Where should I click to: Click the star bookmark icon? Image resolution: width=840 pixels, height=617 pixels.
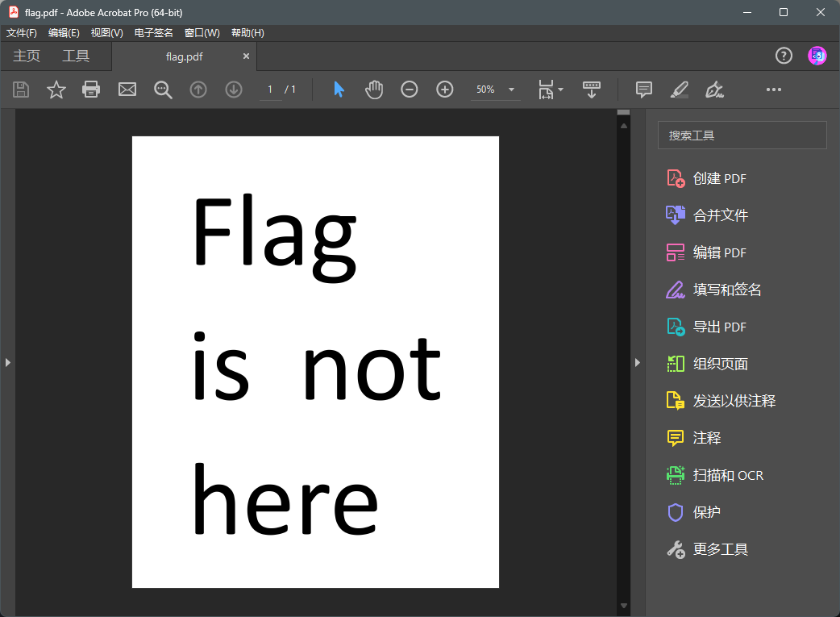(56, 90)
